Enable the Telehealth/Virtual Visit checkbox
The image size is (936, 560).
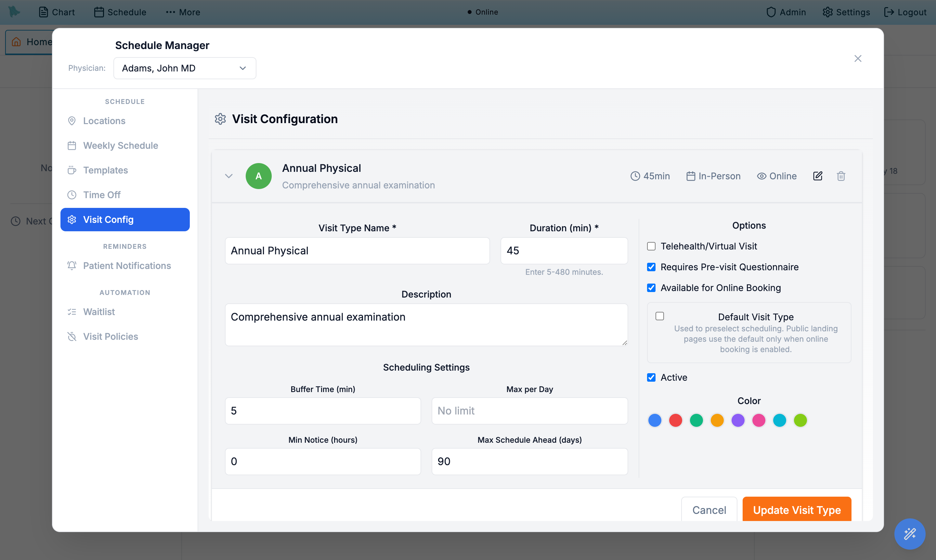coord(651,247)
